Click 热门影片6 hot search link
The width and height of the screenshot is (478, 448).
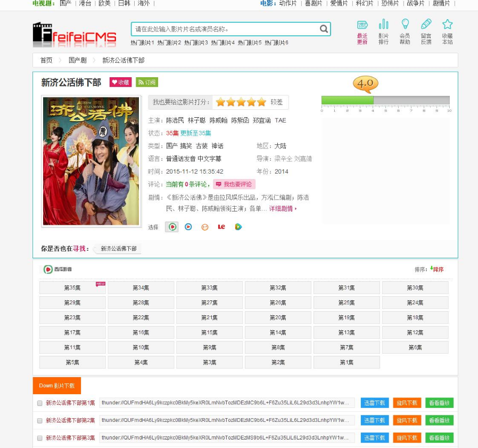(x=276, y=43)
